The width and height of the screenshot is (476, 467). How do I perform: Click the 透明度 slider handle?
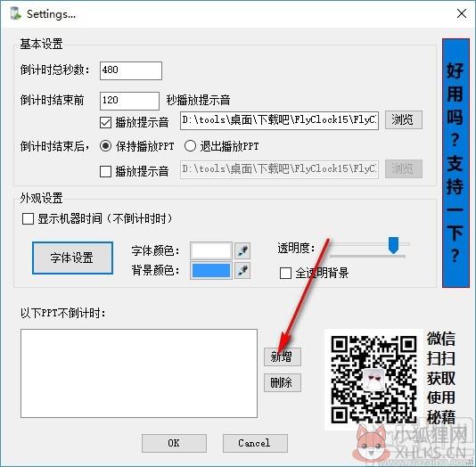click(x=393, y=245)
